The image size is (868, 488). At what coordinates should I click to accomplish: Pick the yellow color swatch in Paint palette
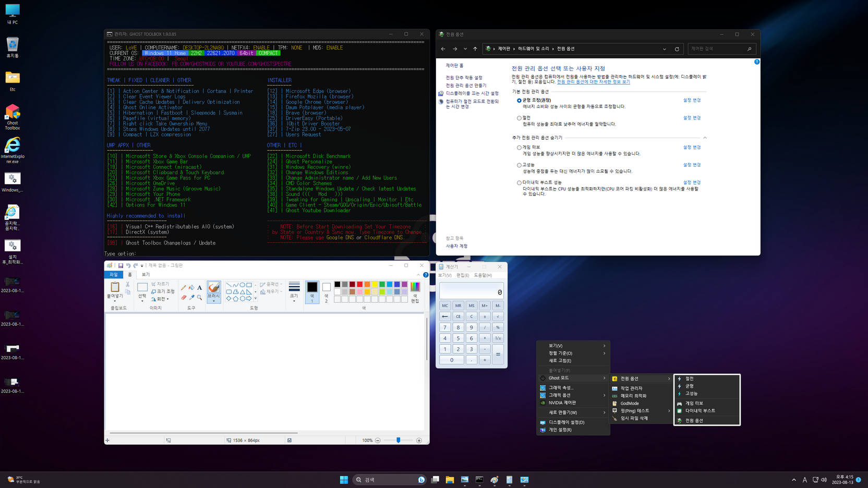point(375,284)
